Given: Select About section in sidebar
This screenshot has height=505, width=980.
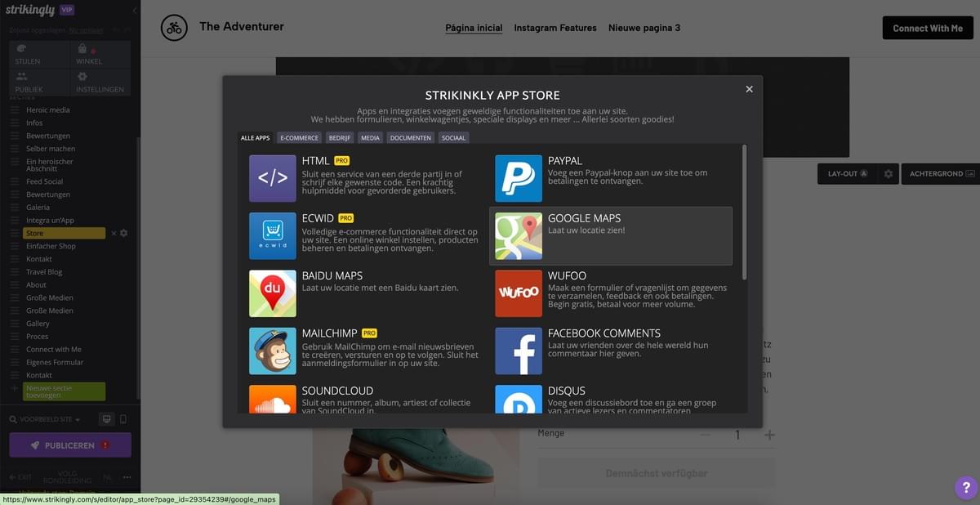Looking at the screenshot, I should (36, 285).
